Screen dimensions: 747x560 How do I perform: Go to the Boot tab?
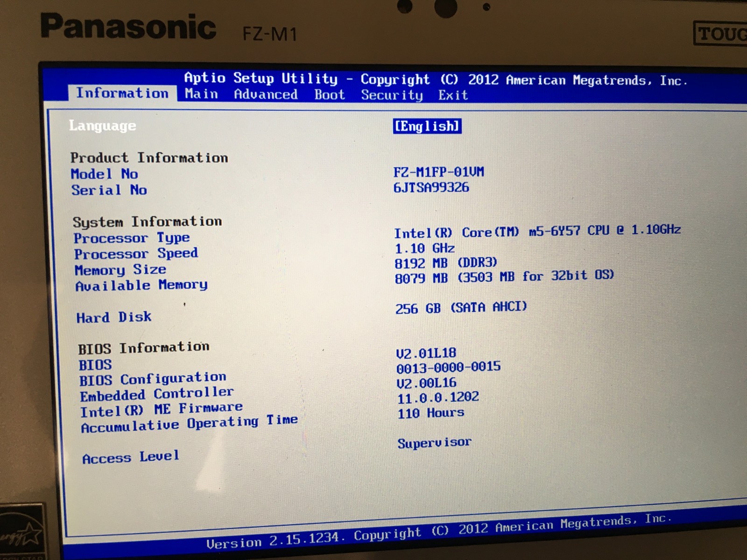[330, 95]
